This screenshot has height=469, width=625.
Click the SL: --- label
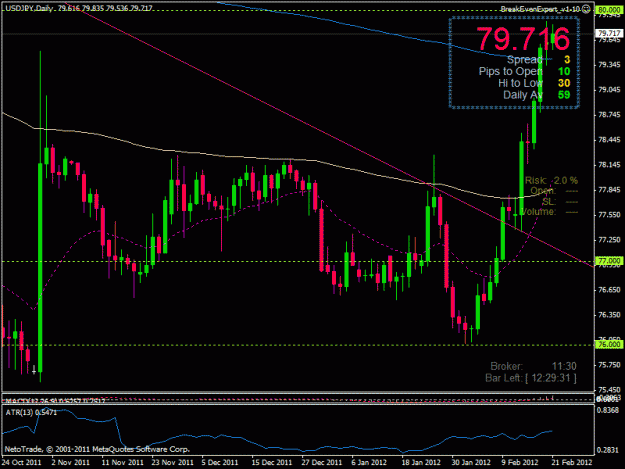(560, 201)
